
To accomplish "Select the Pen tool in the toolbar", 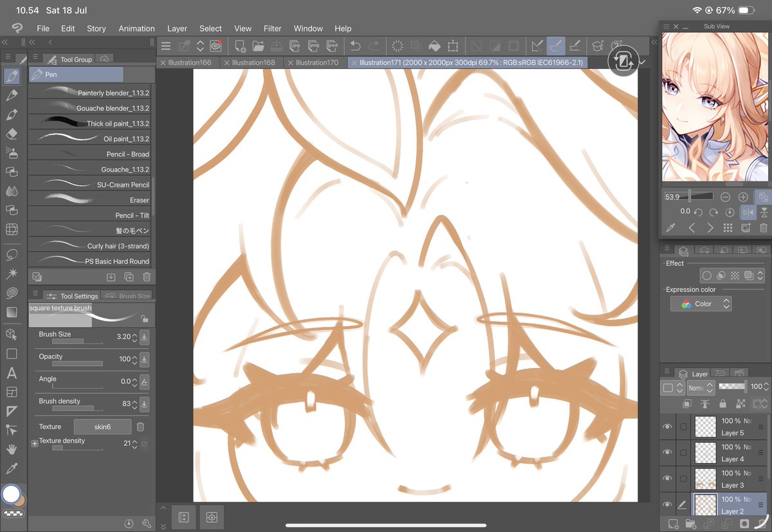I will pos(12,76).
